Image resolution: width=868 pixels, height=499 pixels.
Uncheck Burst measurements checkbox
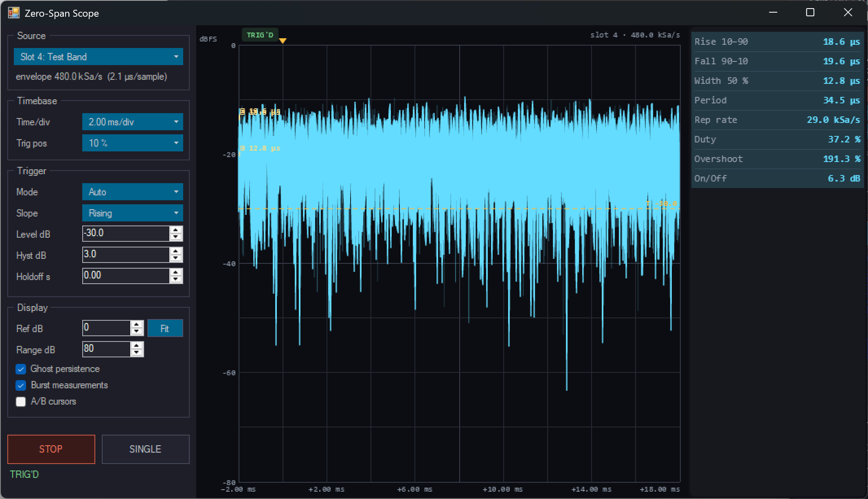click(x=21, y=385)
